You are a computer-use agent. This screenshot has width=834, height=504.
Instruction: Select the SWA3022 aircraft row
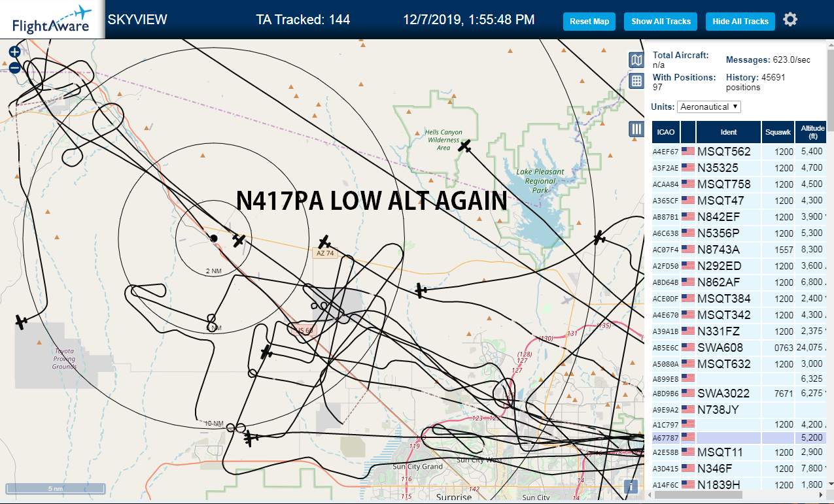pos(739,394)
